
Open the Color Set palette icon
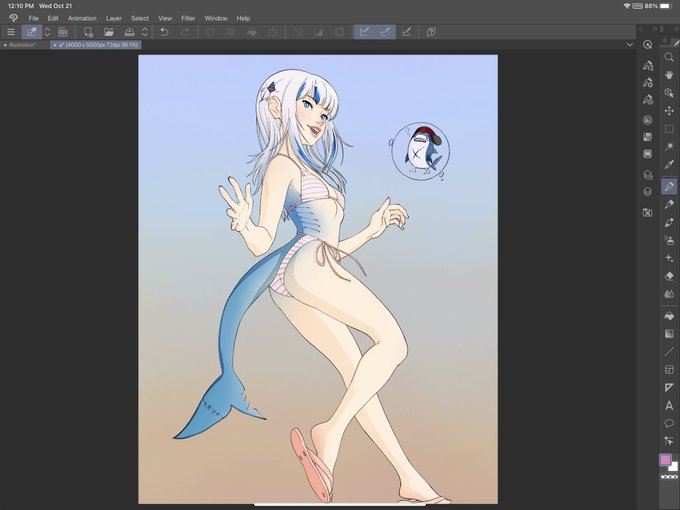click(647, 137)
